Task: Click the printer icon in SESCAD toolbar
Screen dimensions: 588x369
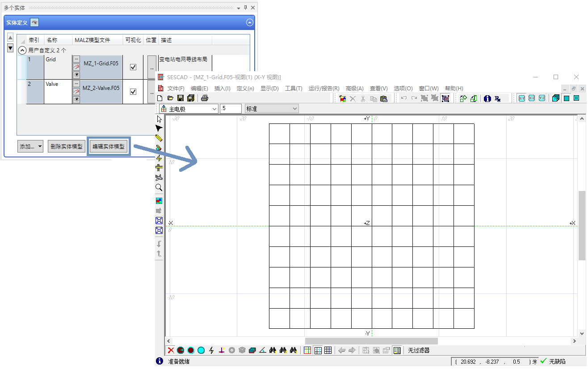Action: click(x=204, y=98)
